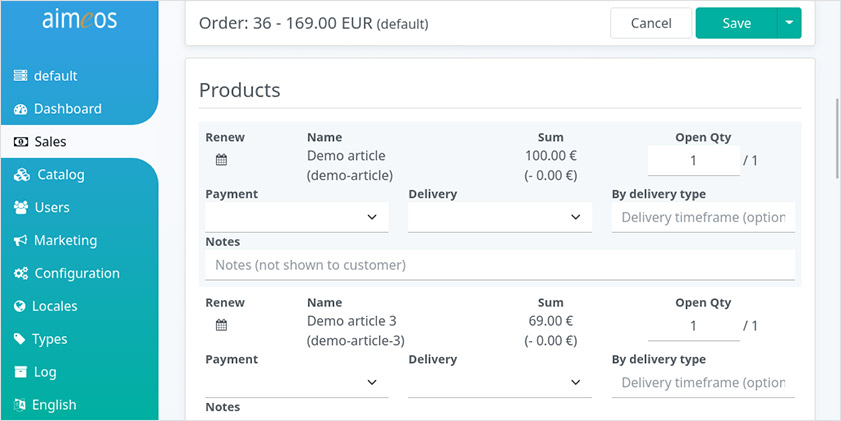
Task: Click product code '(demo-article)'
Action: pyautogui.click(x=350, y=175)
